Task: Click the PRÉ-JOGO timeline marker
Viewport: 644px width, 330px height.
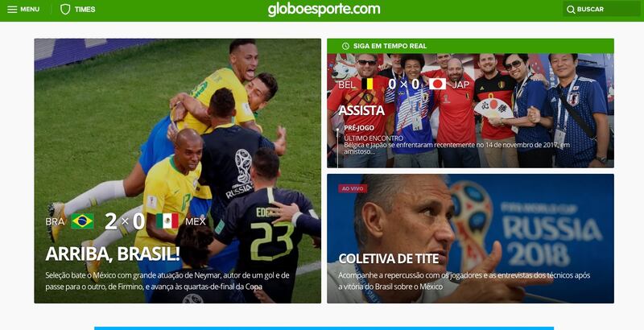Action: tap(359, 128)
